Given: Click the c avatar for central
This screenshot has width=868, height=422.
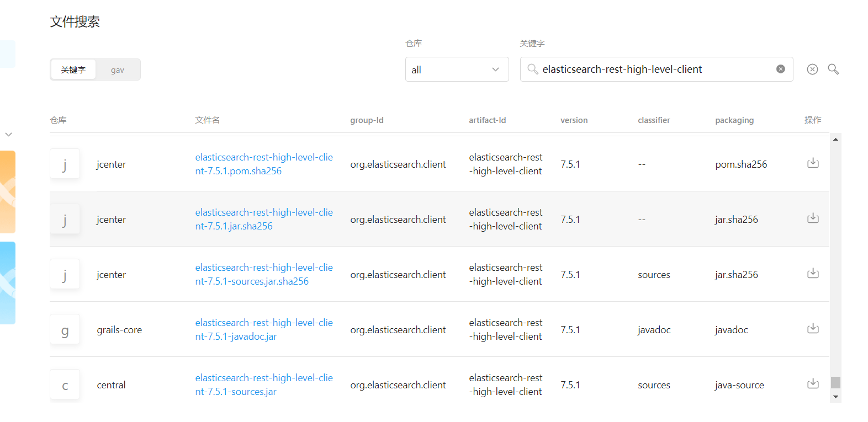Looking at the screenshot, I should [x=65, y=384].
